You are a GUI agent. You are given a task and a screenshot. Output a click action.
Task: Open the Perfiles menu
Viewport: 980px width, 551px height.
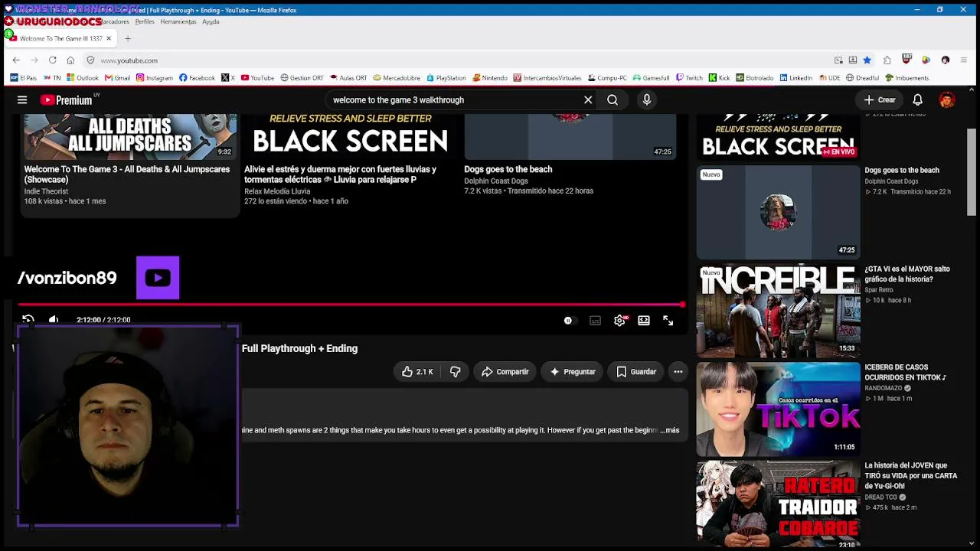point(145,21)
